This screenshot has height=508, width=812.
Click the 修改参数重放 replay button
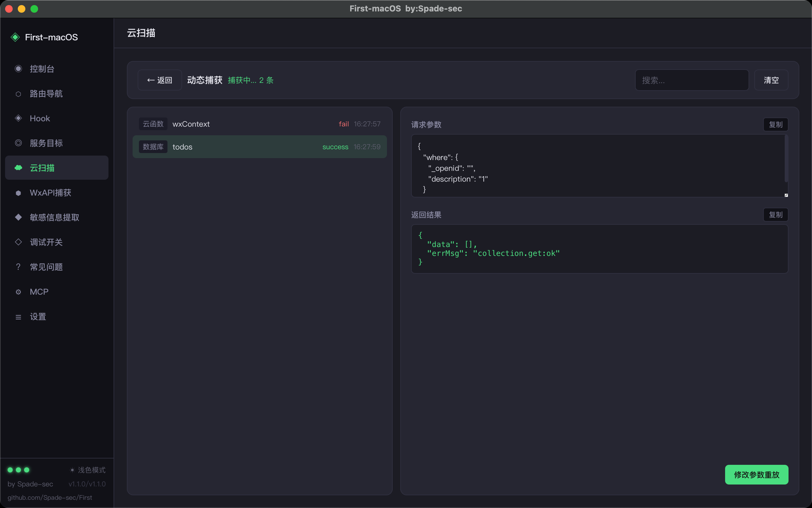tap(756, 474)
